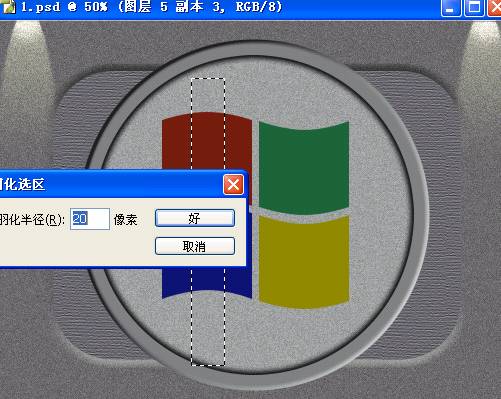Screen dimensions: 501x399
Task: Click the 取消 (Cancel) button
Action: (195, 246)
